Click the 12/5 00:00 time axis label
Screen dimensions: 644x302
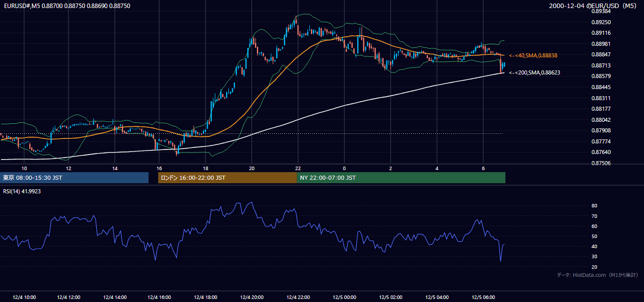coord(344,297)
